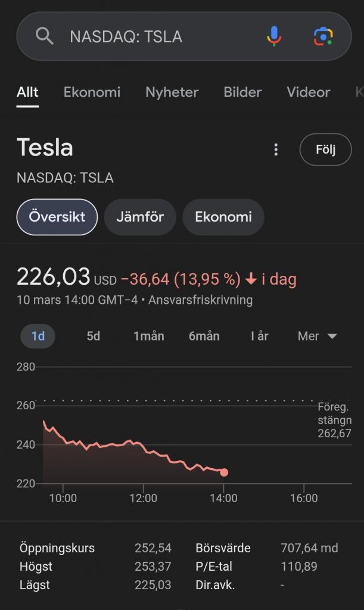Expand the Mer time range dropdown

318,336
